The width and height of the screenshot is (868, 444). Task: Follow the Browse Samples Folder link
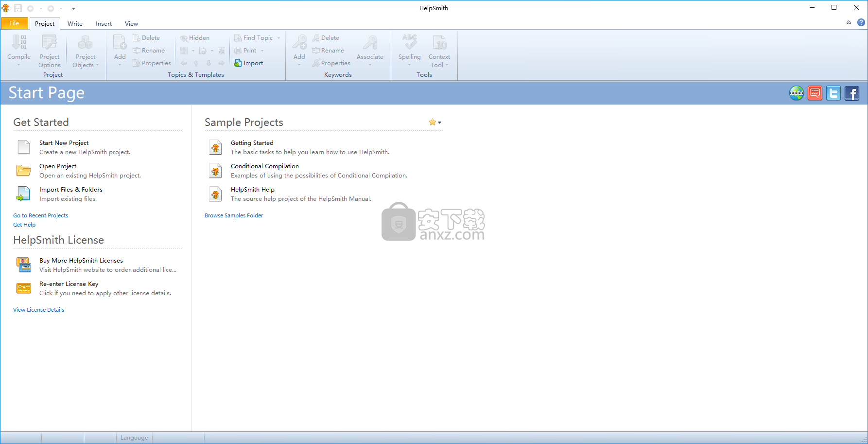point(234,215)
